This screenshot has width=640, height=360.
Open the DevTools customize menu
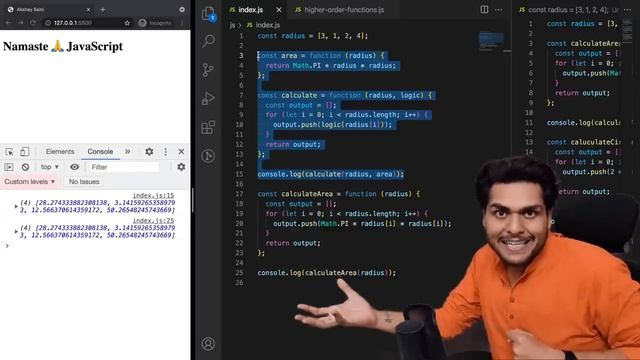coord(165,151)
